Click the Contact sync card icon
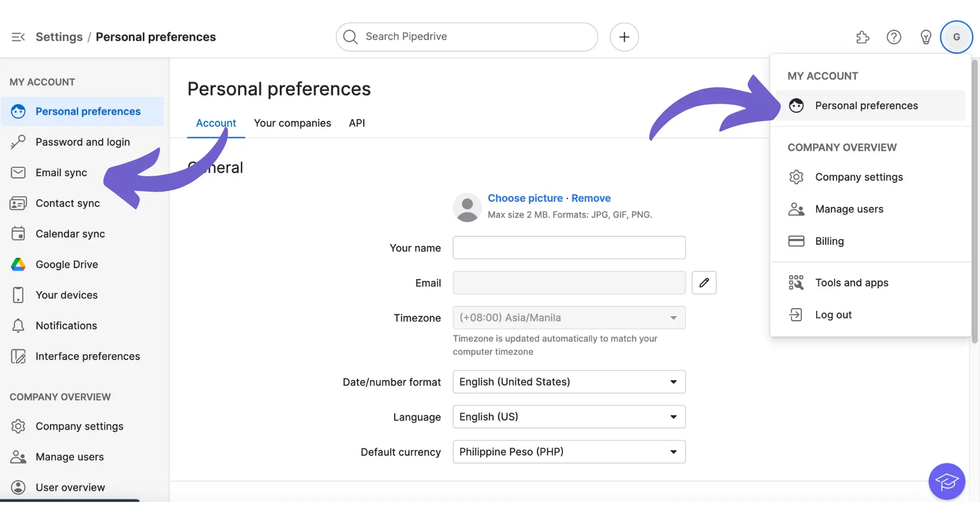 tap(18, 203)
